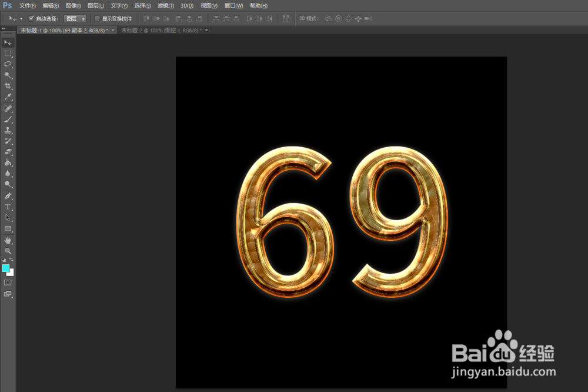Open the Move tool preset picker arrow
The width and height of the screenshot is (588, 392).
[21, 19]
